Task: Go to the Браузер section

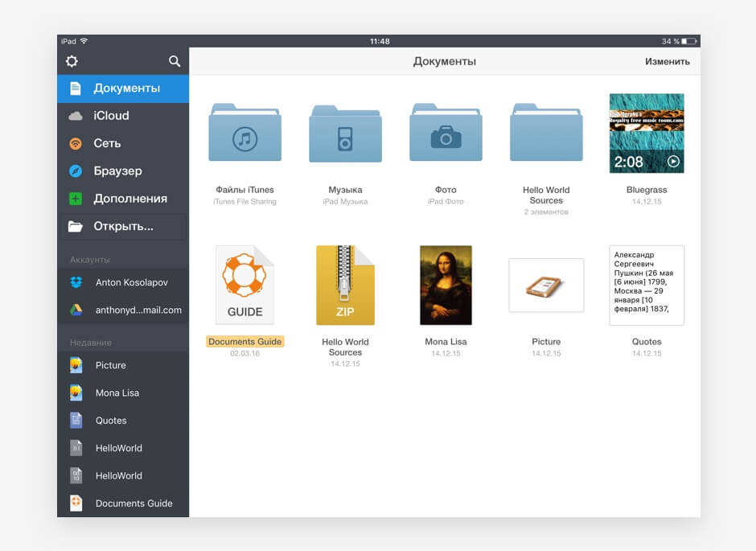Action: 117,171
